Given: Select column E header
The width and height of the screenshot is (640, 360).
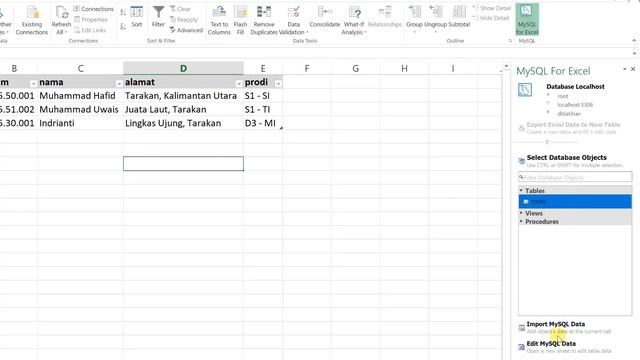Looking at the screenshot, I should click(x=263, y=69).
